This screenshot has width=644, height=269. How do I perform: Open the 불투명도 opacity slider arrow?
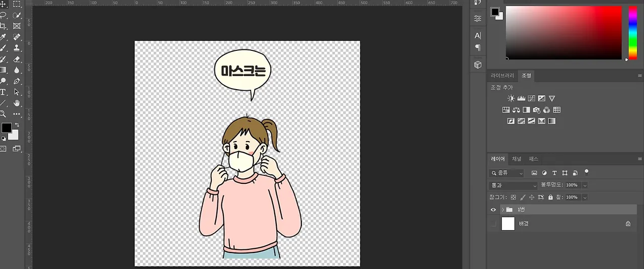[585, 185]
